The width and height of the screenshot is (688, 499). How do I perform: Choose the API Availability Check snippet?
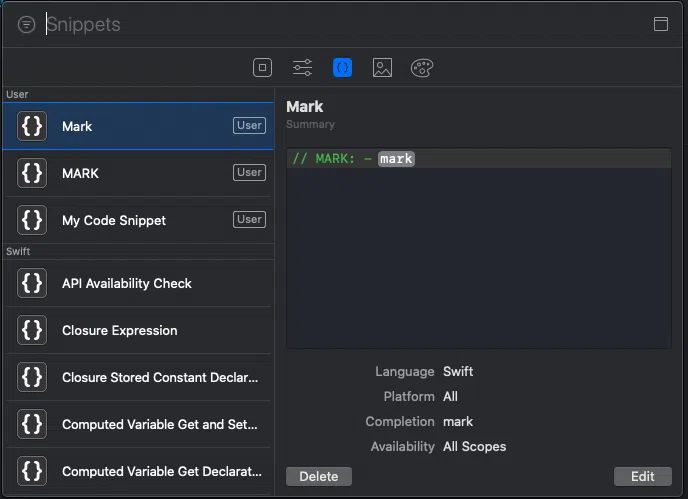click(x=138, y=283)
